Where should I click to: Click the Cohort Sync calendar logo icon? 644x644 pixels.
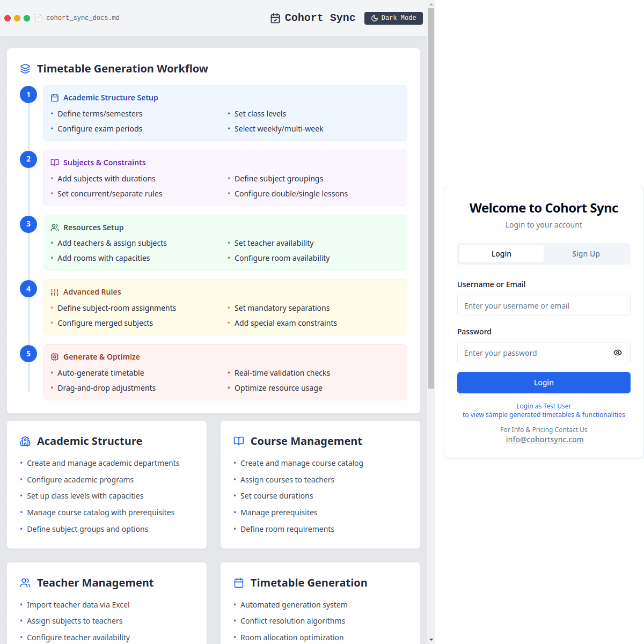[x=275, y=18]
